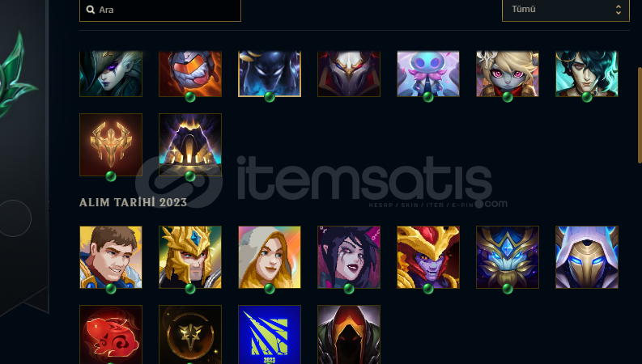This screenshot has width=642, height=364.
Task: Pick the pink-eyed blonde yordle icon
Action: point(508,74)
